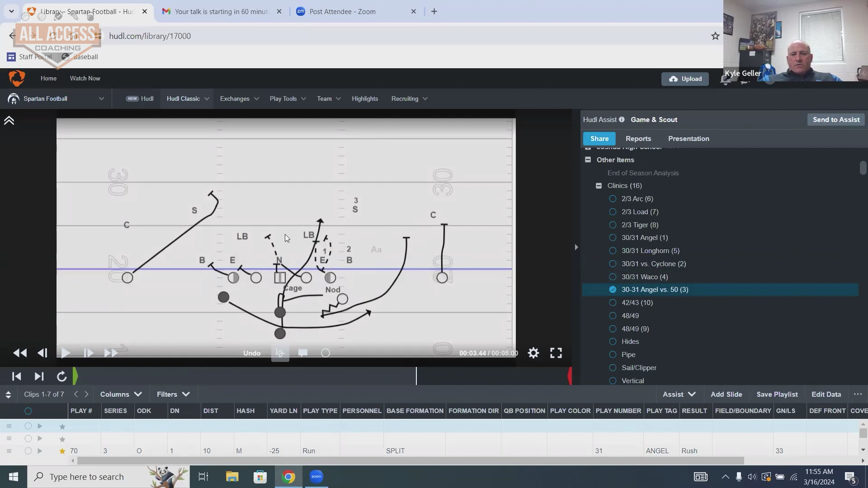
Task: Switch to the Reports tab
Action: tap(638, 139)
